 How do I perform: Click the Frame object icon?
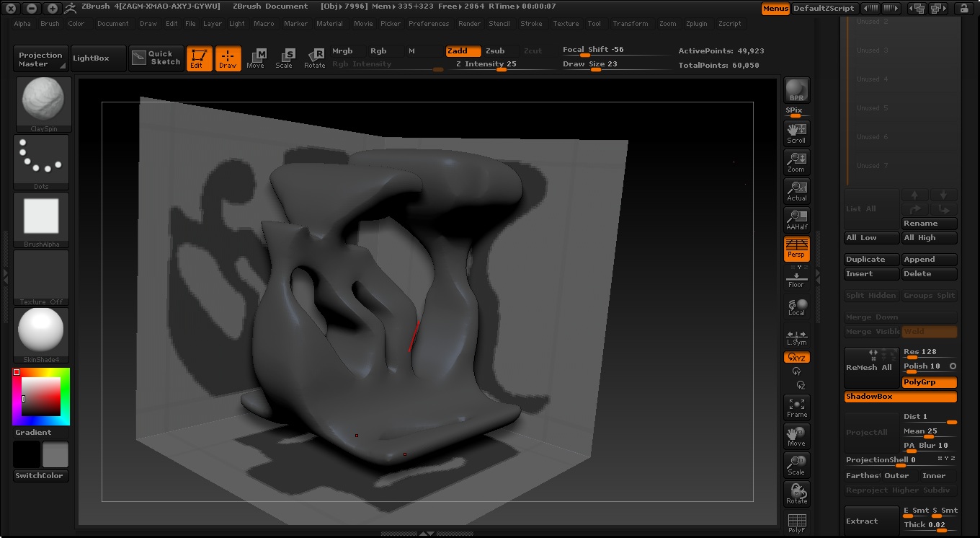click(796, 407)
